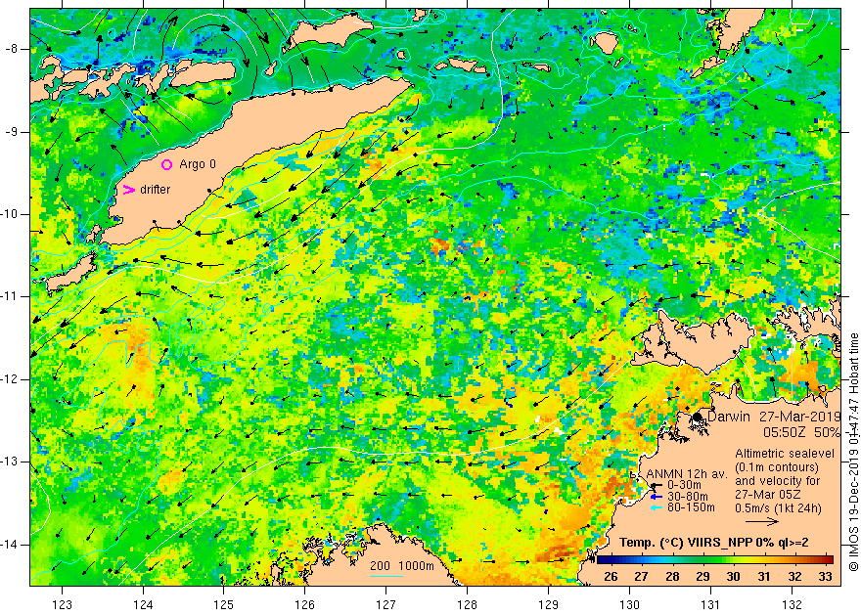Image resolution: width=861 pixels, height=616 pixels.
Task: Click the 'Temp. (°C) VIIRS_NPP 0% ql>=2' title
Action: click(714, 543)
